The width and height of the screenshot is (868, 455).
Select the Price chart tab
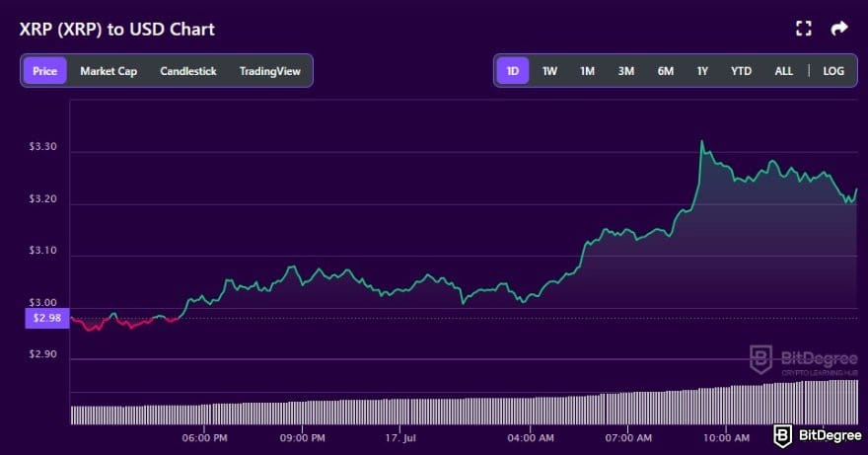pos(44,71)
